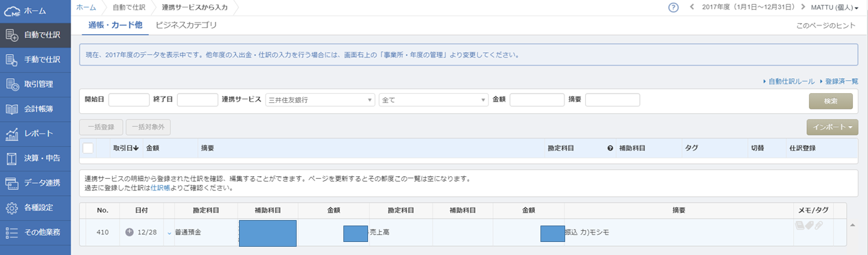This screenshot has width=868, height=255.
Task: Click 一括対象外 button
Action: pos(148,127)
